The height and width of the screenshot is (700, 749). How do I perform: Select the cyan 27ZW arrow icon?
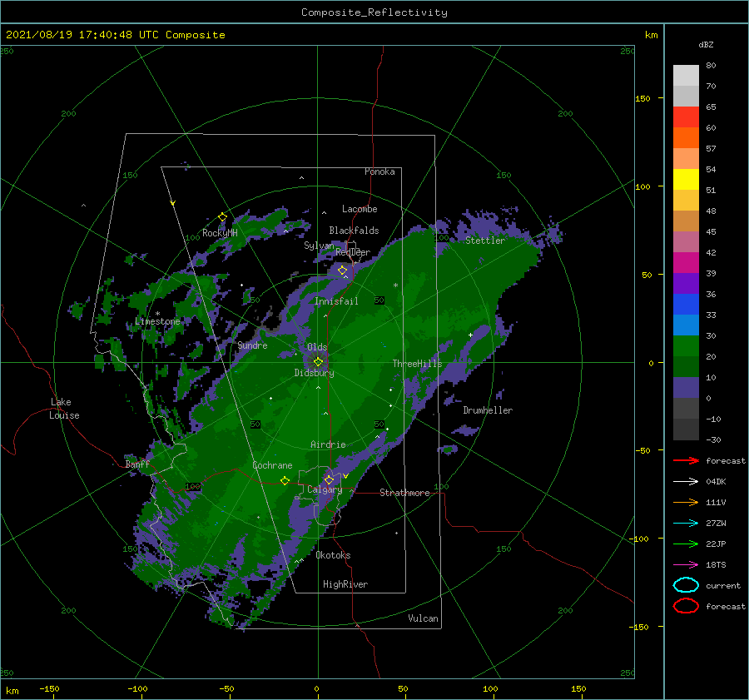pos(686,524)
